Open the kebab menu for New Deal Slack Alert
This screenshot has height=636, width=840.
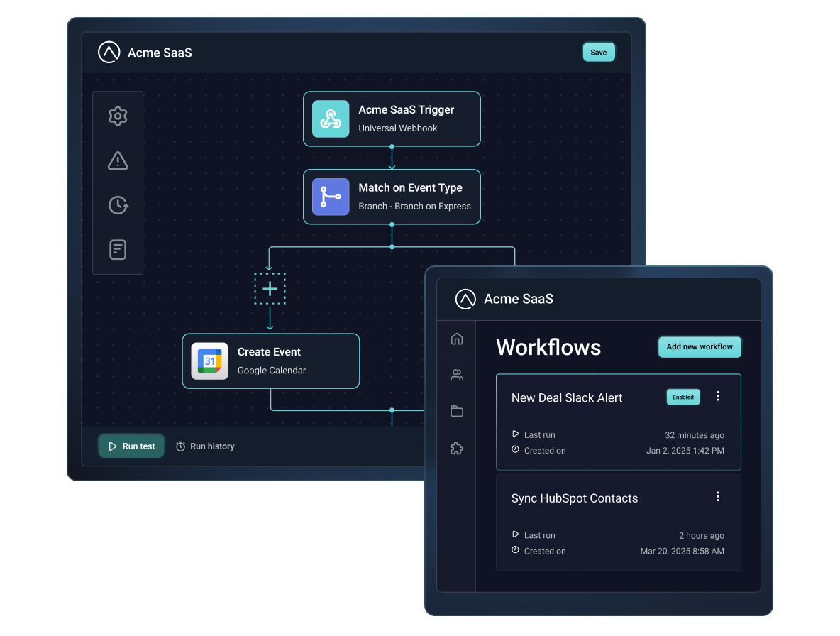pos(717,396)
